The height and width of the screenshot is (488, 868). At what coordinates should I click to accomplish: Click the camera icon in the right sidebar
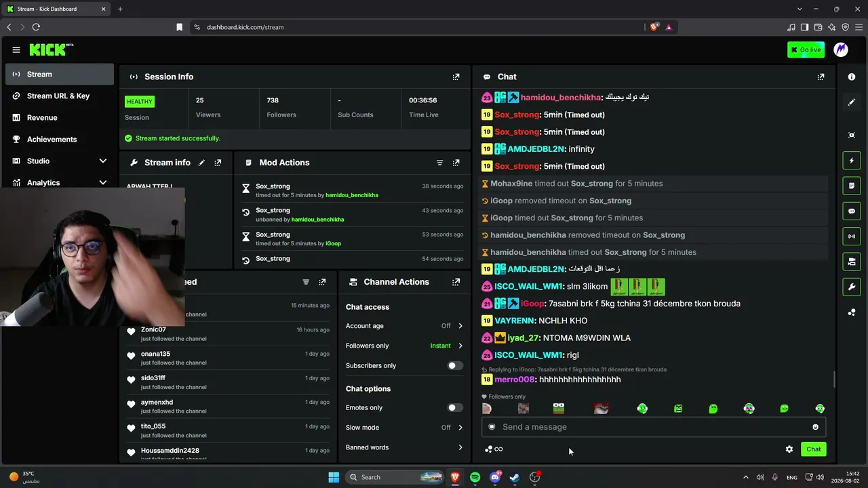click(852, 262)
